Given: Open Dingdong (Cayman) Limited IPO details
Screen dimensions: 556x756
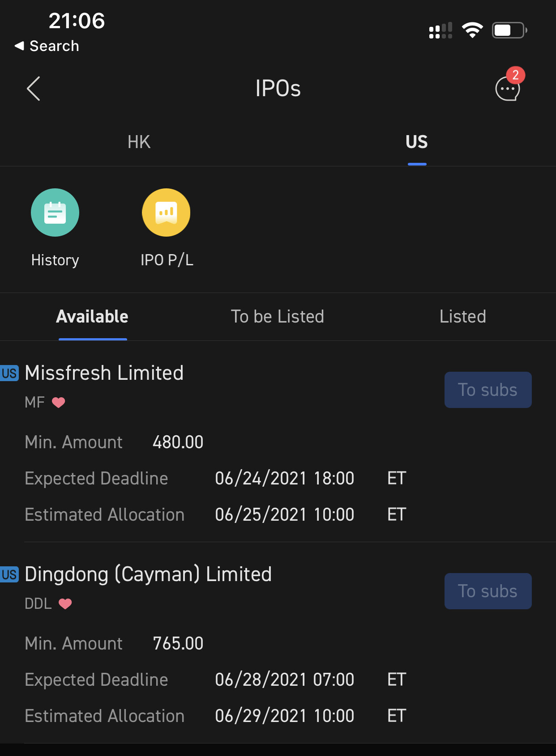Looking at the screenshot, I should pos(148,574).
